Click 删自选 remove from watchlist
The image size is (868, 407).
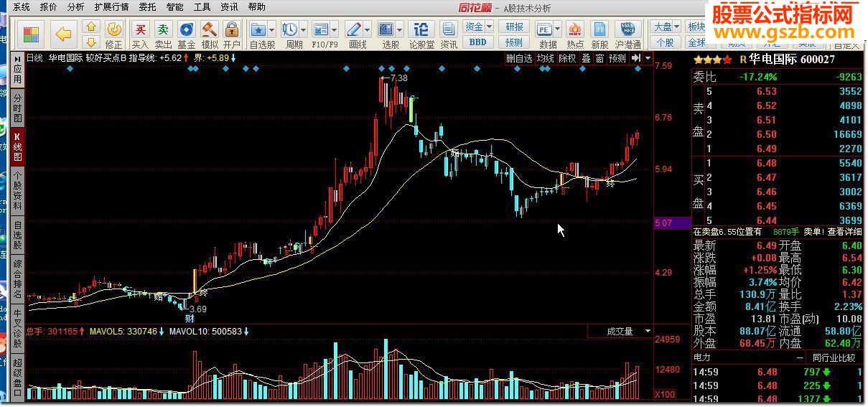click(520, 58)
